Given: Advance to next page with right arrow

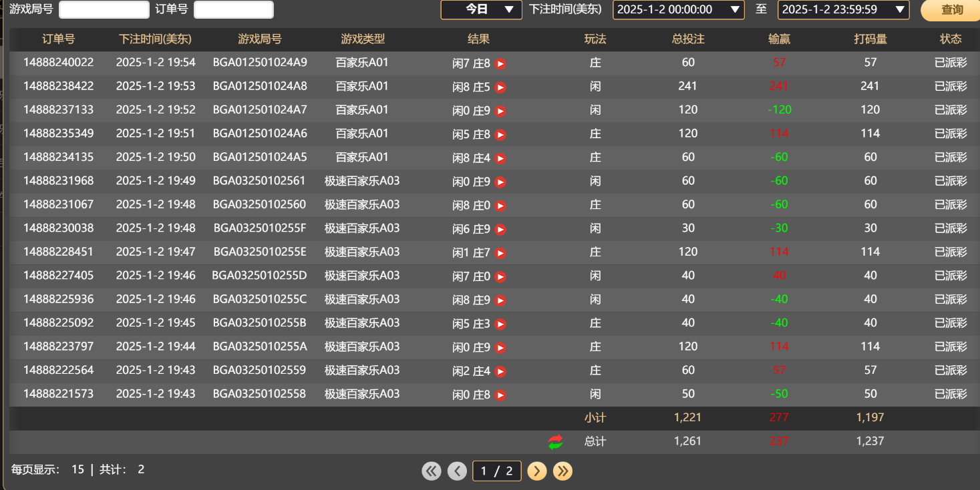Looking at the screenshot, I should pyautogui.click(x=536, y=471).
